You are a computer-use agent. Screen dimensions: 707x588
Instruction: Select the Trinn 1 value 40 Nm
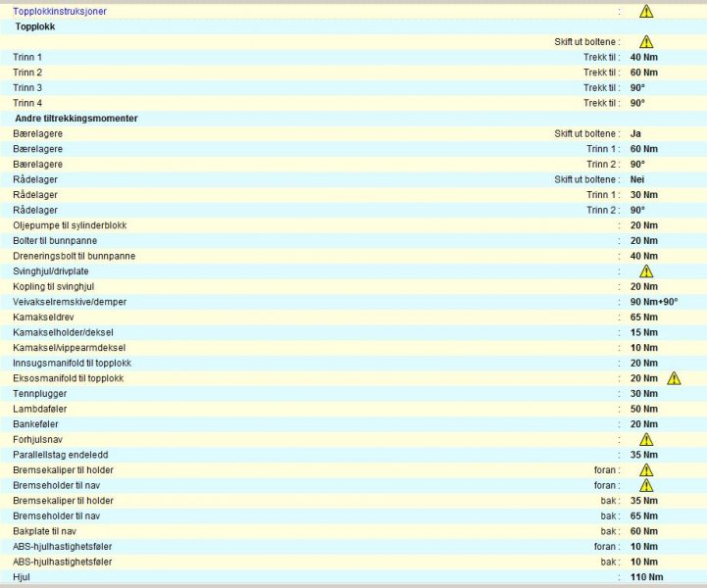(x=643, y=58)
